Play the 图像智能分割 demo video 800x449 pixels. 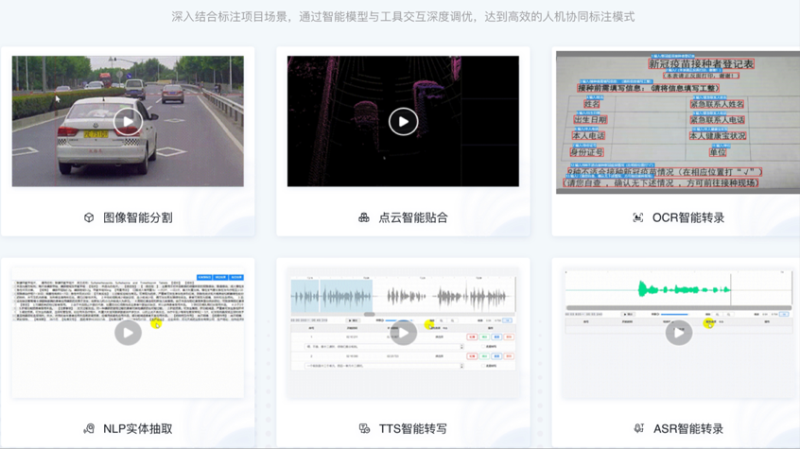[x=128, y=121]
